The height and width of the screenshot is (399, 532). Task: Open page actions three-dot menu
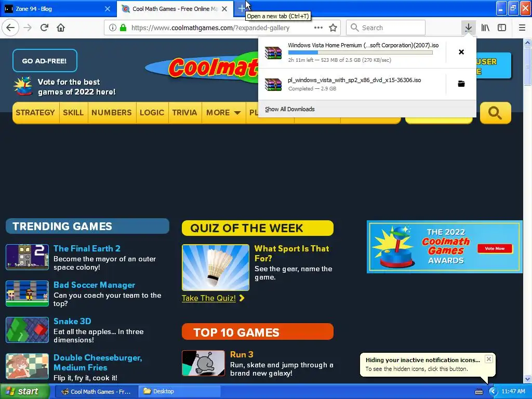pyautogui.click(x=318, y=28)
